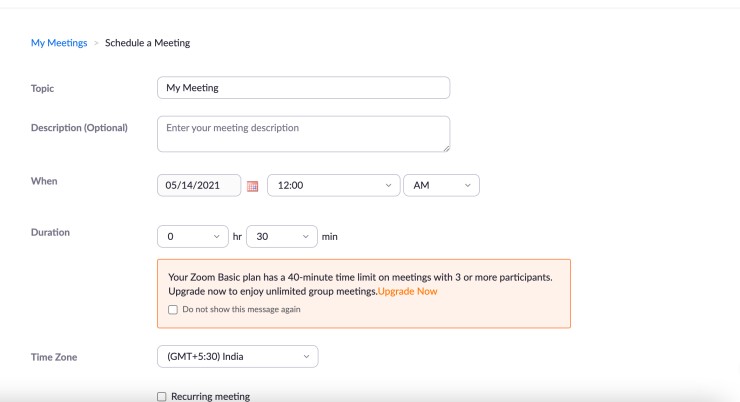Expand the (GMT+5:30) India time zone dropdown
The width and height of the screenshot is (740, 402).
click(237, 356)
